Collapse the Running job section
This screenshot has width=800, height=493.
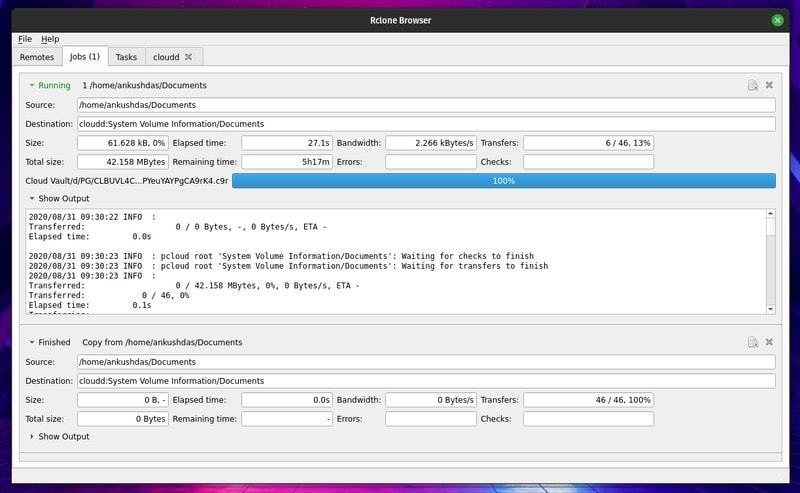32,86
